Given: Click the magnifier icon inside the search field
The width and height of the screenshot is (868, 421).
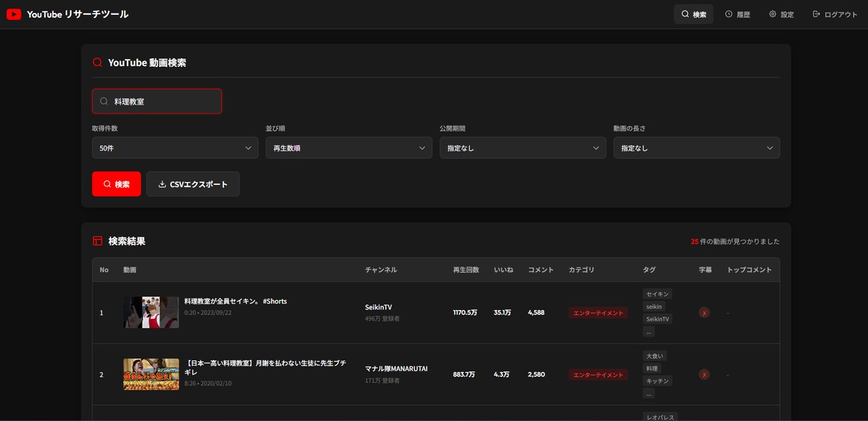Looking at the screenshot, I should [104, 102].
